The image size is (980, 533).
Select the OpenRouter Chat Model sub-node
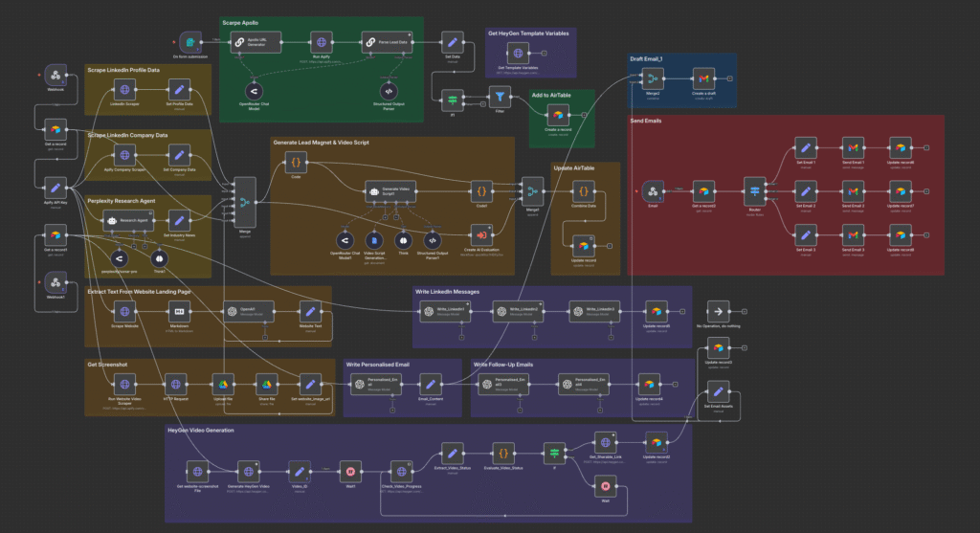pyautogui.click(x=254, y=92)
